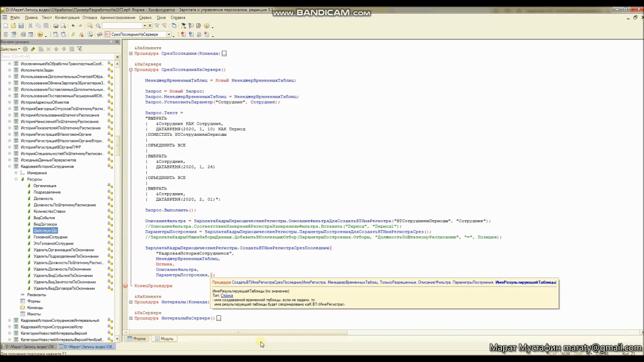This screenshot has height=362, width=644.
Task: Collapse procedure СрезПоследнихНаСервере
Action: point(131,70)
